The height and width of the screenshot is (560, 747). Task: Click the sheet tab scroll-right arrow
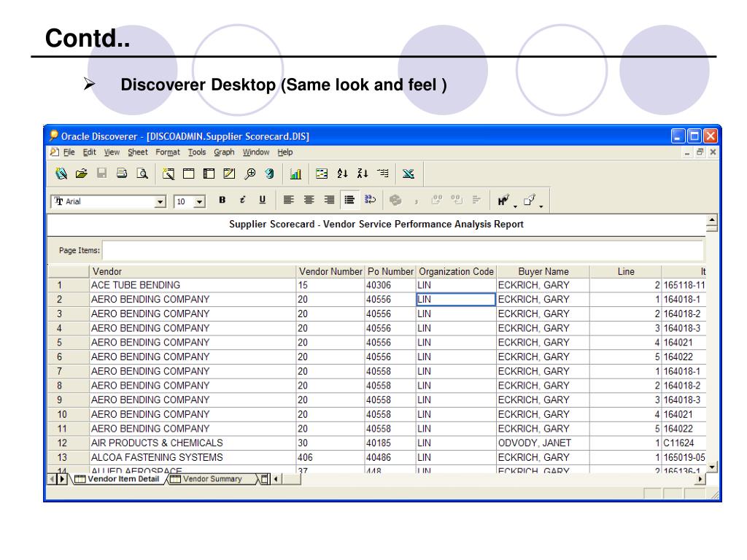coord(62,479)
